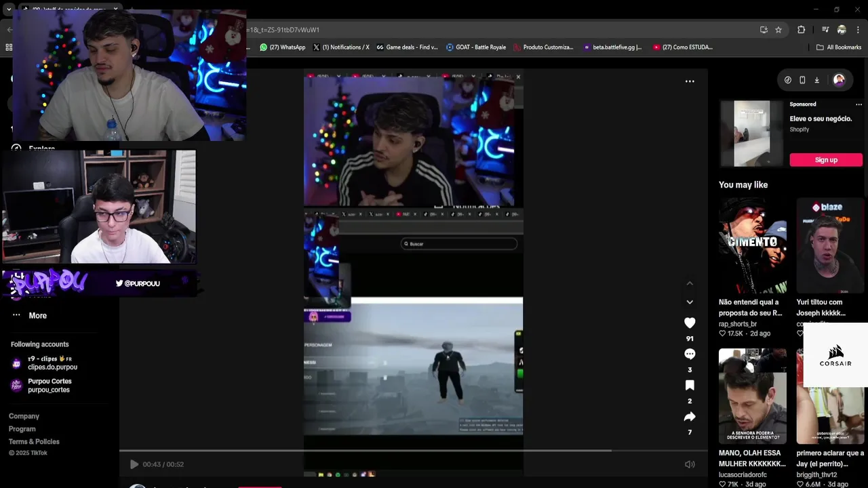Open Sponsored ad three-dot options
Image resolution: width=868 pixels, height=488 pixels.
859,104
